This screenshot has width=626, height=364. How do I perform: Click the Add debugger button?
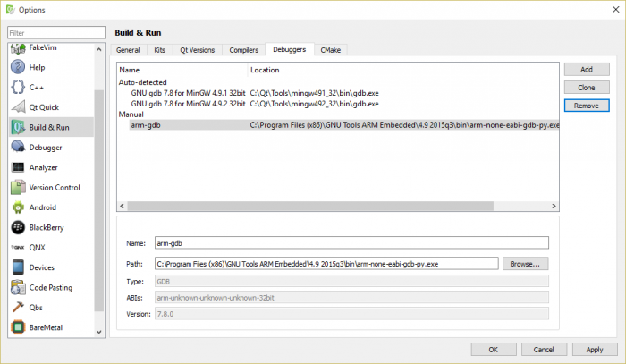587,69
